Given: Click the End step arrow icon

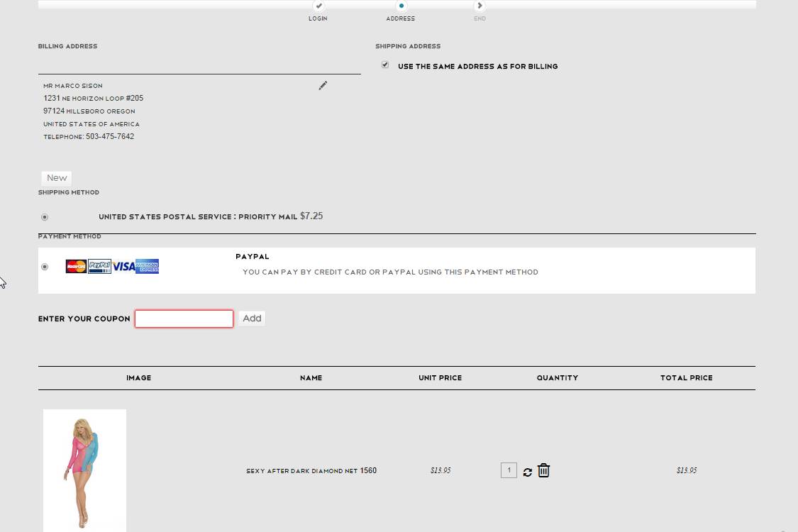Looking at the screenshot, I should click(x=480, y=6).
